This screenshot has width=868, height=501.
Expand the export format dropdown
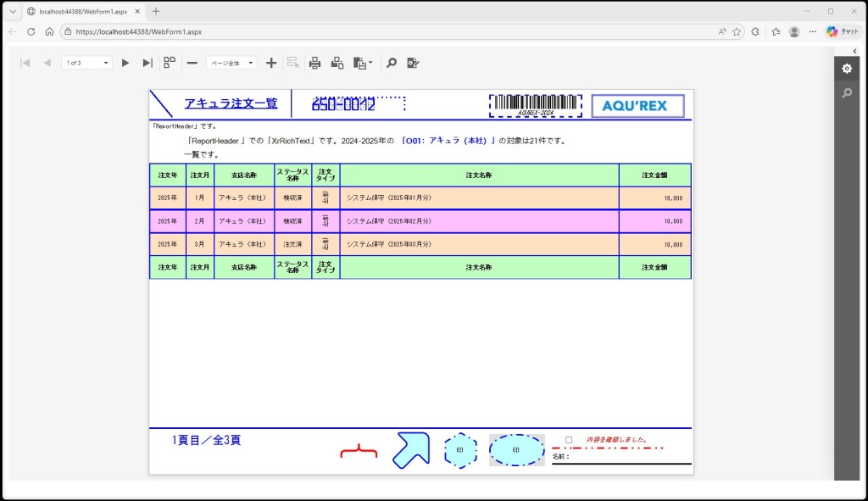370,63
